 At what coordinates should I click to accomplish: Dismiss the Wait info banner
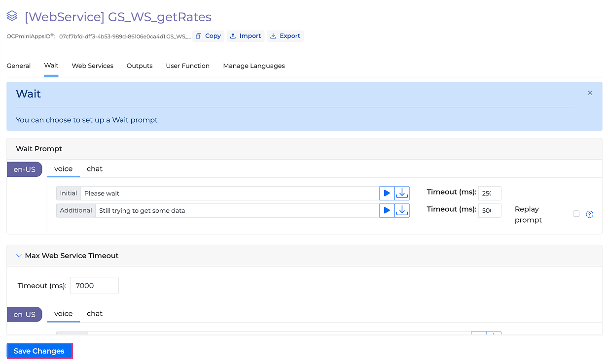590,93
